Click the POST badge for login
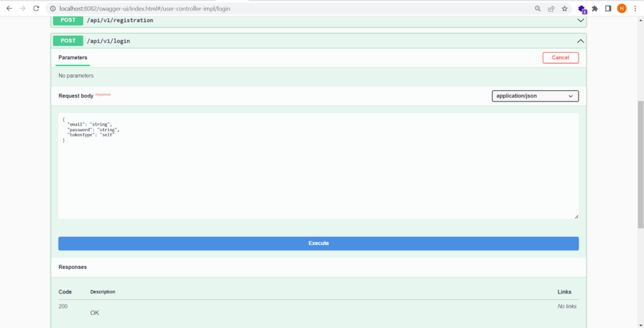 (68, 41)
